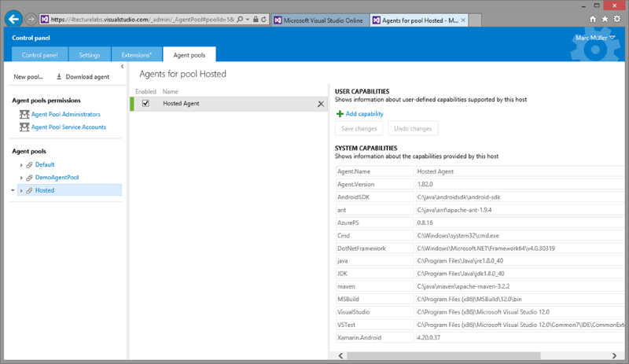Delete Hosted Agent with the X icon
629x364 pixels.
point(321,104)
